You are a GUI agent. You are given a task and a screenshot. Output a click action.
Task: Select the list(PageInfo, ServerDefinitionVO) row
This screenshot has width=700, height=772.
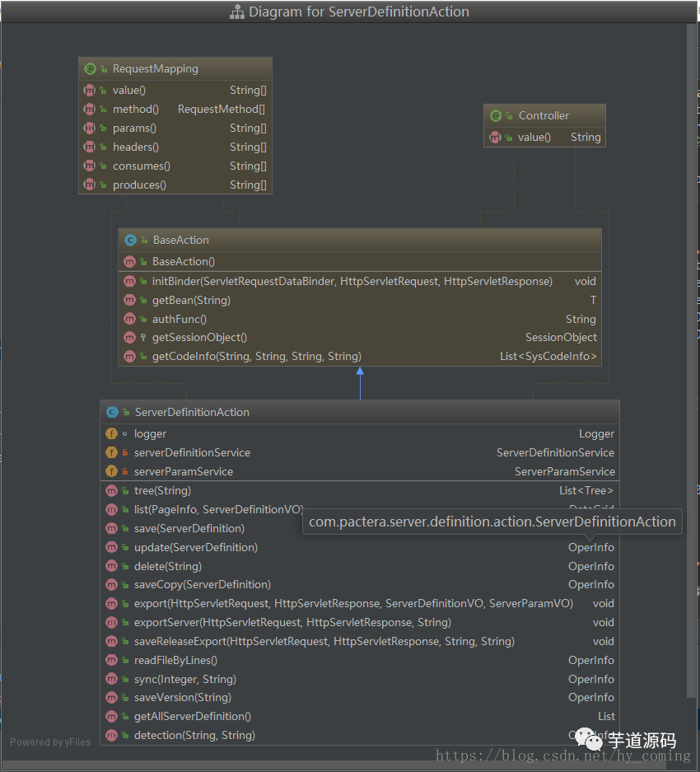[x=360, y=509]
